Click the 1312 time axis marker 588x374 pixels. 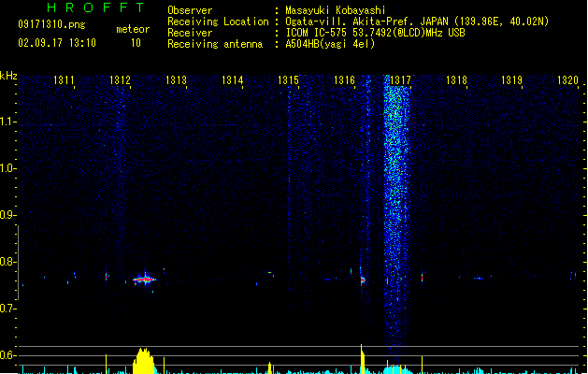pyautogui.click(x=120, y=80)
